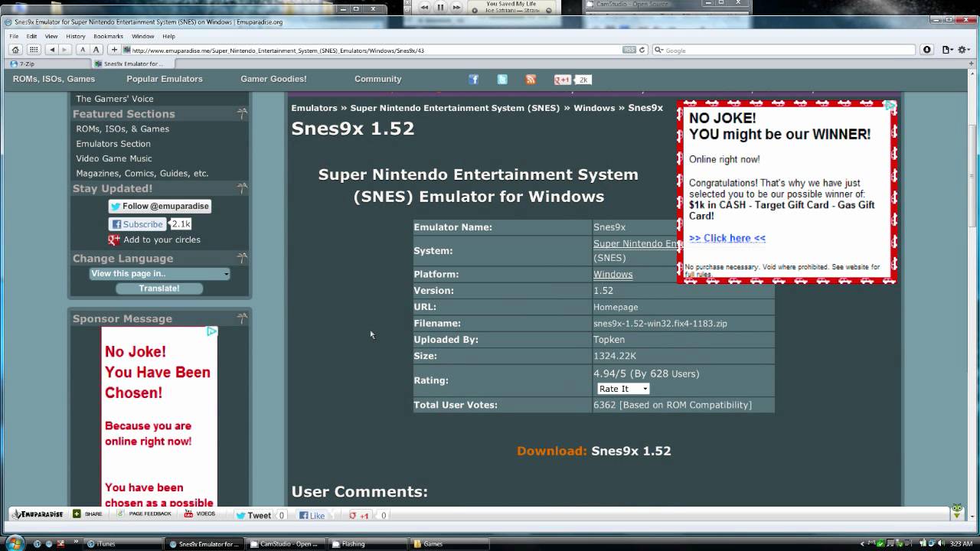
Task: Open the Top Sites grid button
Action: (x=34, y=50)
